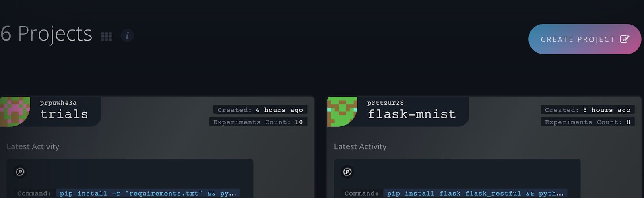This screenshot has width=644, height=198.
Task: Open the projects info icon
Action: pos(127,35)
